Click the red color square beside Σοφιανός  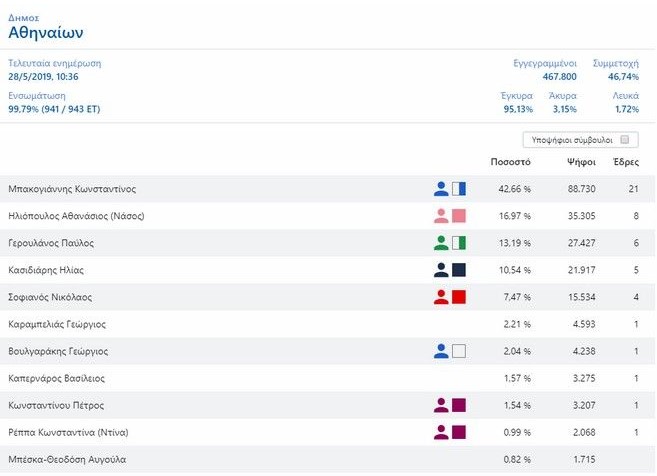coord(459,296)
